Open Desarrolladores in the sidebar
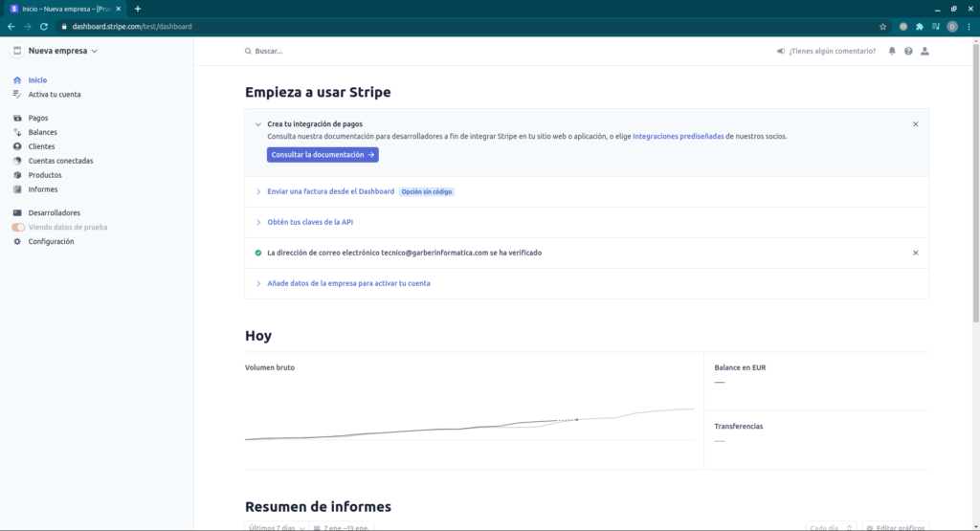Screen dimensions: 980x531 coord(55,213)
